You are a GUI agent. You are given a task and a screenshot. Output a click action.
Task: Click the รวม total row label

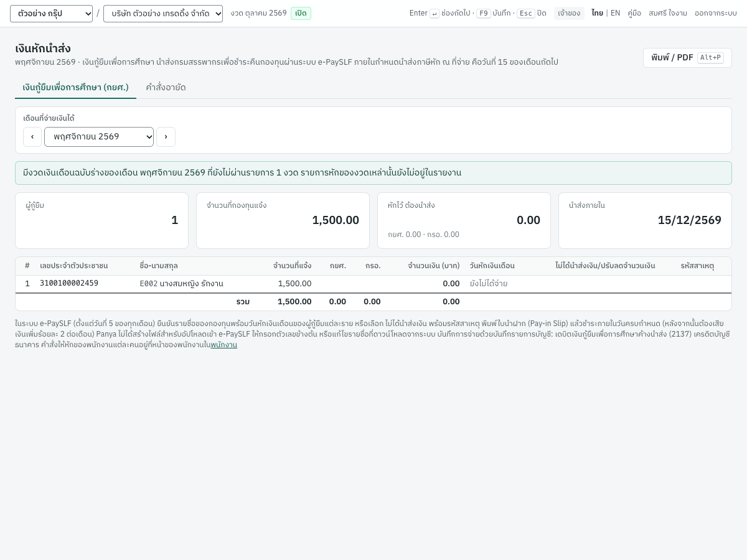[x=243, y=302]
